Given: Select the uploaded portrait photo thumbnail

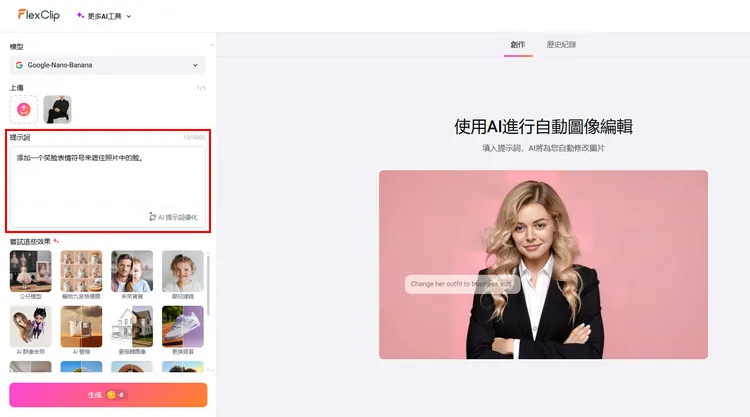Looking at the screenshot, I should pos(57,109).
